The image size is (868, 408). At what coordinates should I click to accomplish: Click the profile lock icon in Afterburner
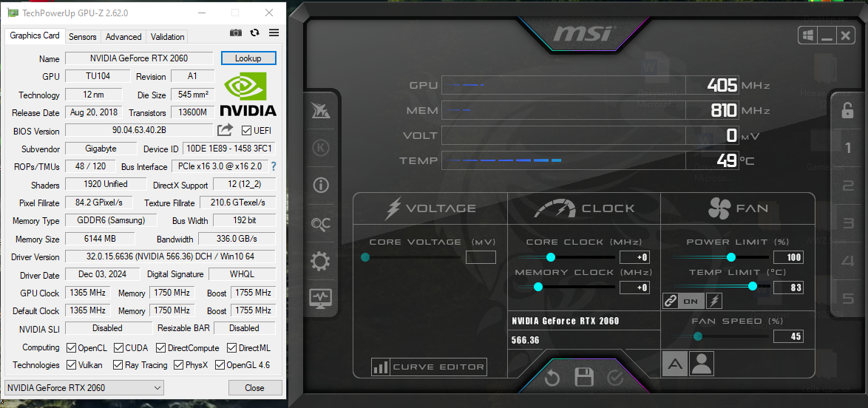coord(847,110)
